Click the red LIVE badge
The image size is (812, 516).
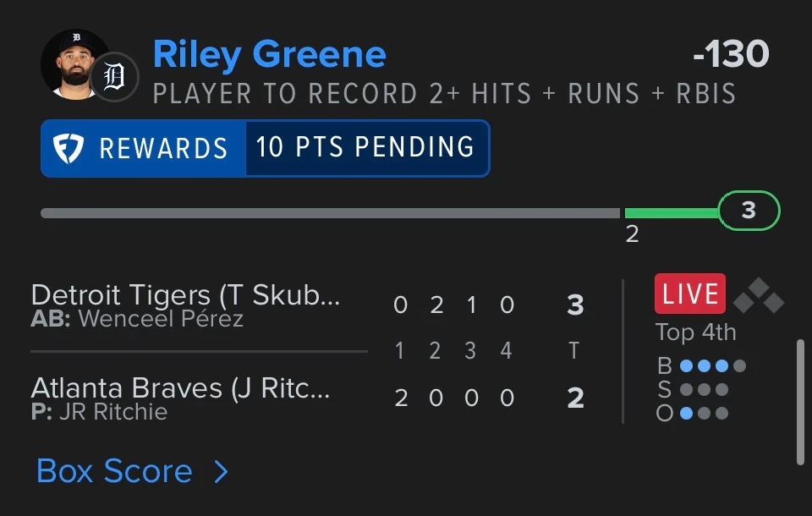690,294
